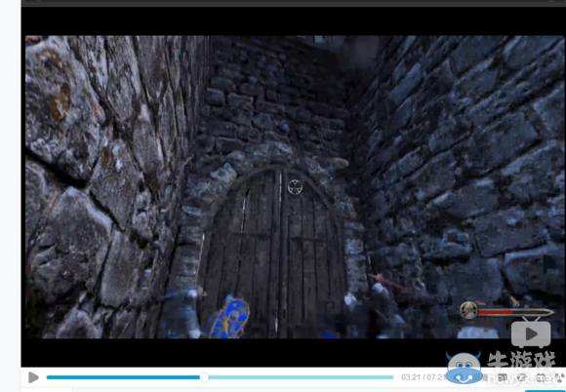Toggle the danmaku comment box icon
566x392 pixels.
click(x=503, y=377)
